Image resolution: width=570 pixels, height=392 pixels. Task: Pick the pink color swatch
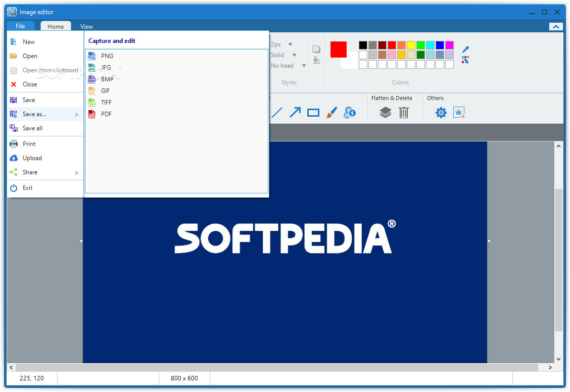point(392,55)
